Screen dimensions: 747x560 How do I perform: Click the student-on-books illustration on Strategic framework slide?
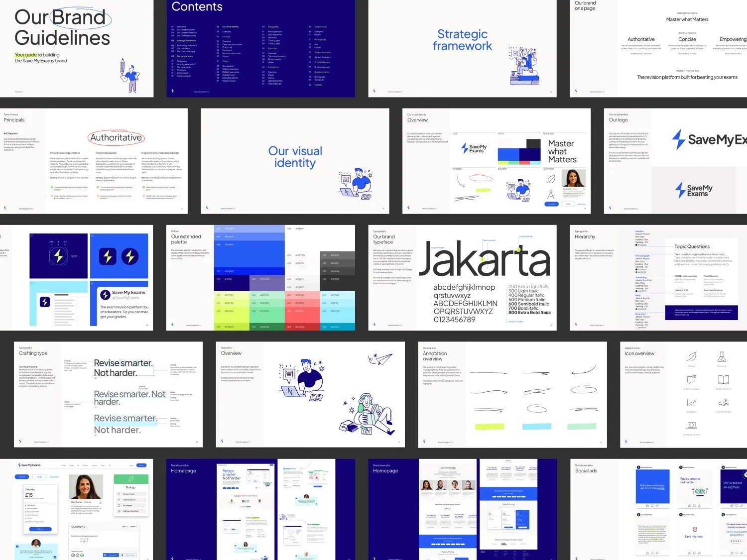tap(523, 65)
